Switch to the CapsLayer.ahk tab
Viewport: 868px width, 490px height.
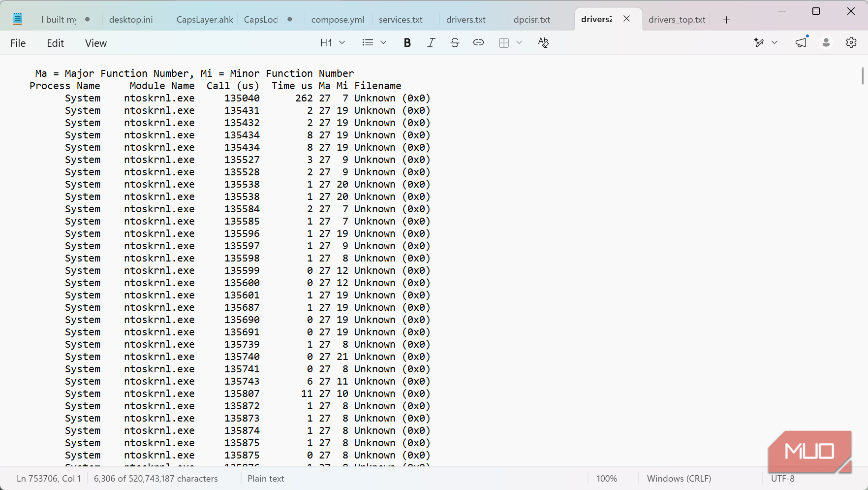point(205,20)
